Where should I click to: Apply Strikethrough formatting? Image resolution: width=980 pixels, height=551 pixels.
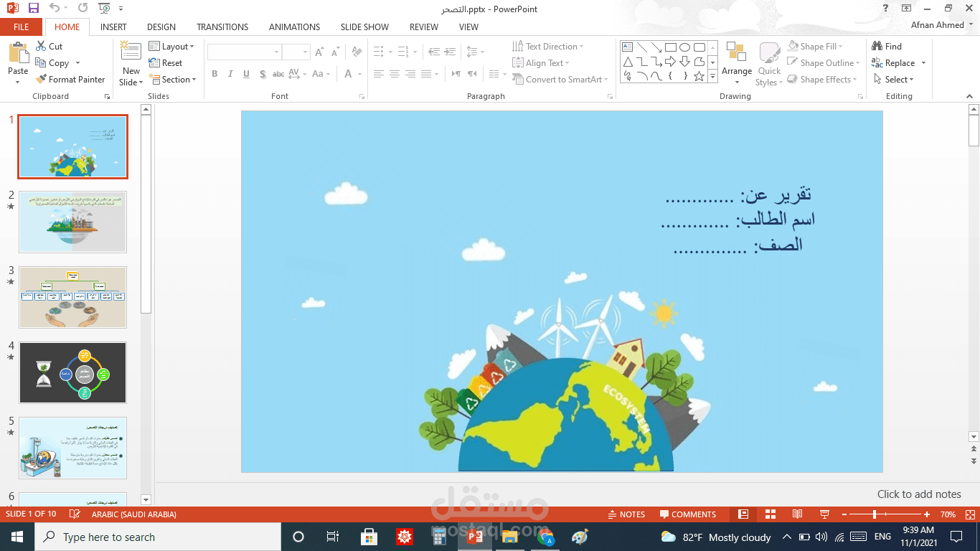click(x=278, y=74)
